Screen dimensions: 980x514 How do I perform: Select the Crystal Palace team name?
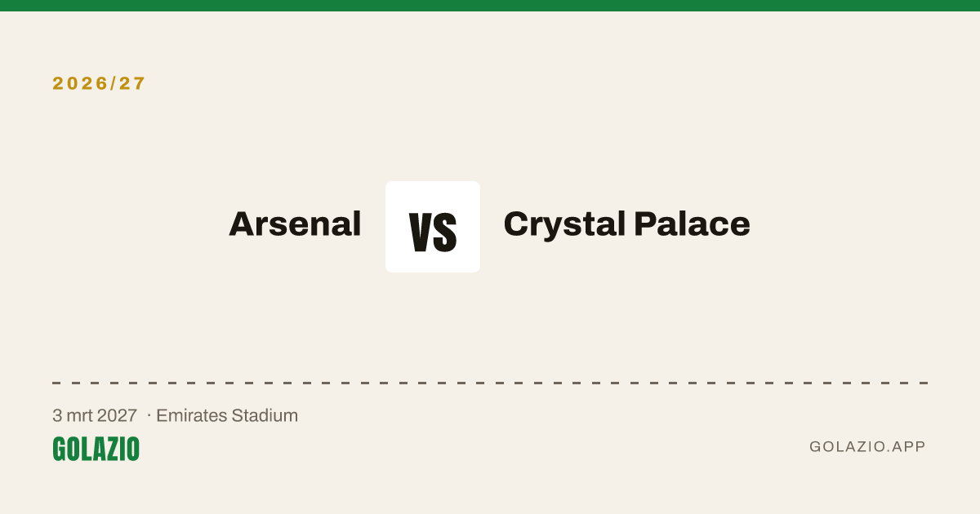pyautogui.click(x=626, y=224)
